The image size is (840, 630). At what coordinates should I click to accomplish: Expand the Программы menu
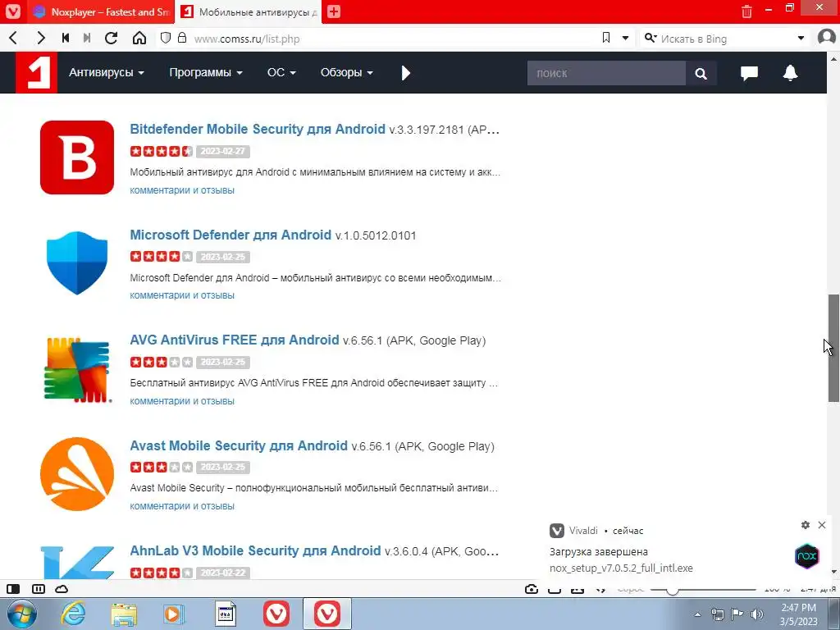pyautogui.click(x=206, y=72)
